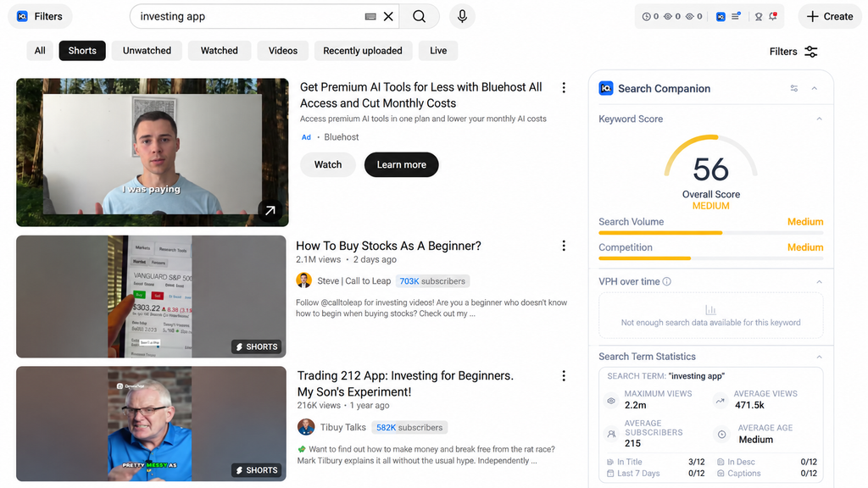Click the Learn more button
The height and width of the screenshot is (488, 868).
pyautogui.click(x=401, y=164)
